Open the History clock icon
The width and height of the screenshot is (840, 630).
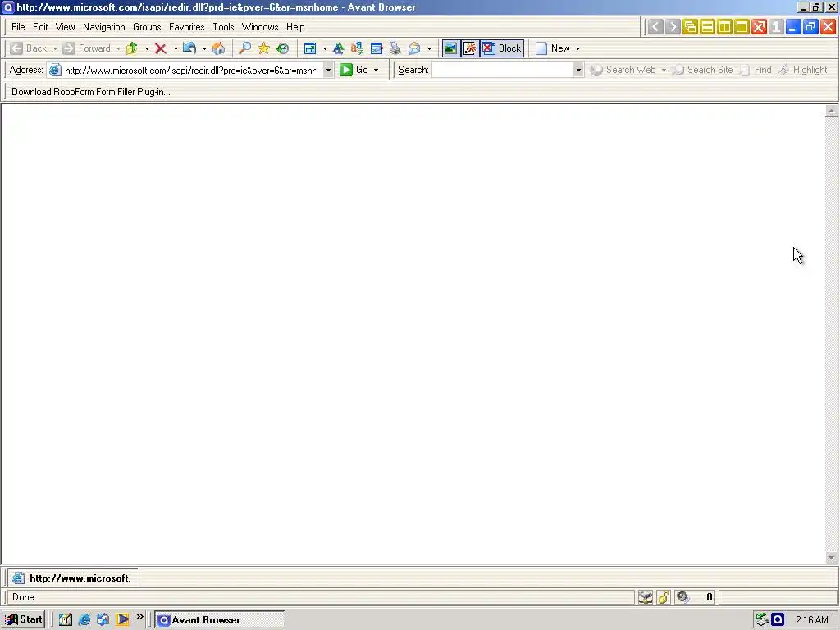[x=282, y=48]
